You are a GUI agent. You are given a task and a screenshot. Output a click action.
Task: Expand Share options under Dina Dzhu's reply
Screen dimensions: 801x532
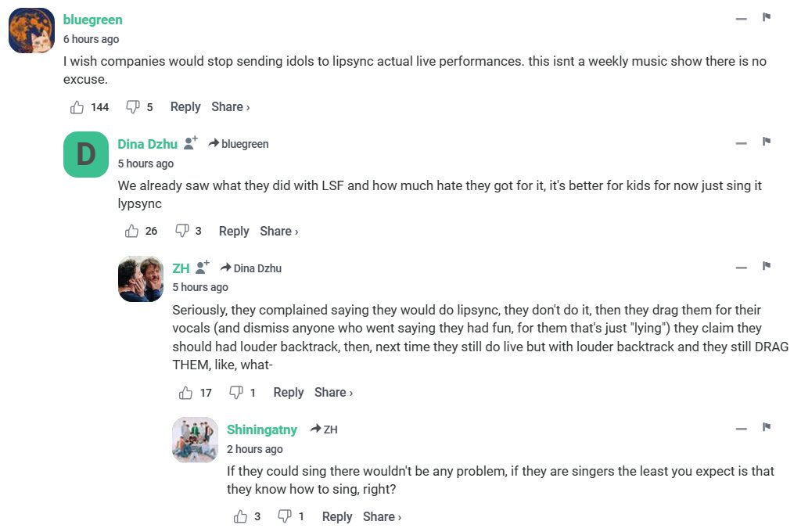[x=279, y=231]
